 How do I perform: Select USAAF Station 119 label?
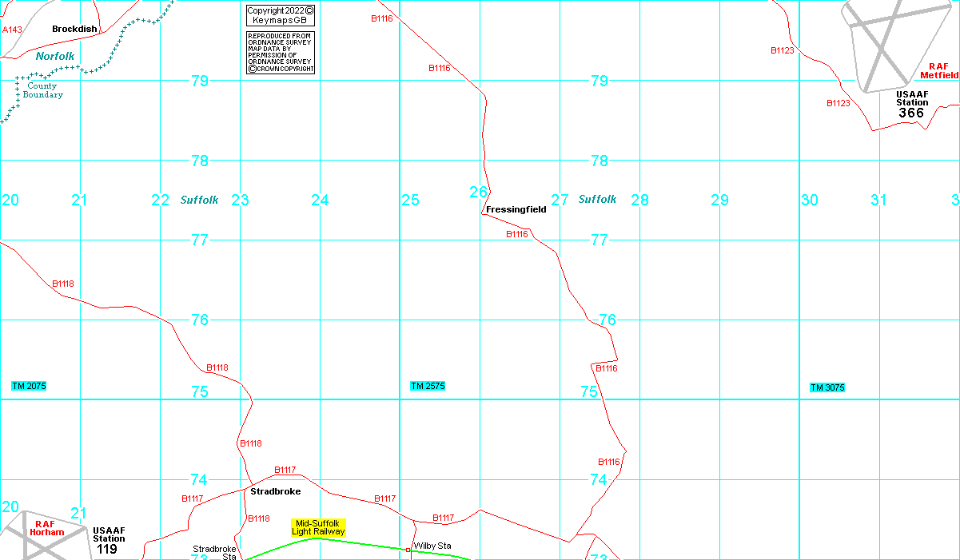(x=108, y=539)
